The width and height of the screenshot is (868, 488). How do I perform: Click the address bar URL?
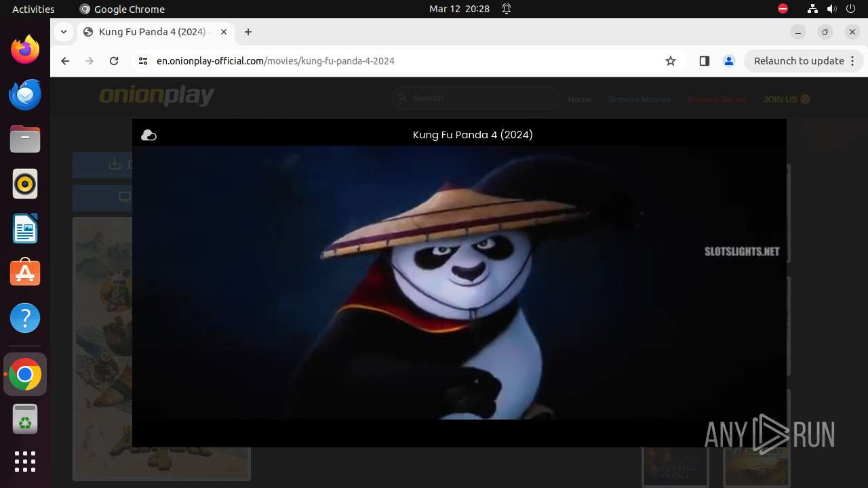tap(275, 61)
